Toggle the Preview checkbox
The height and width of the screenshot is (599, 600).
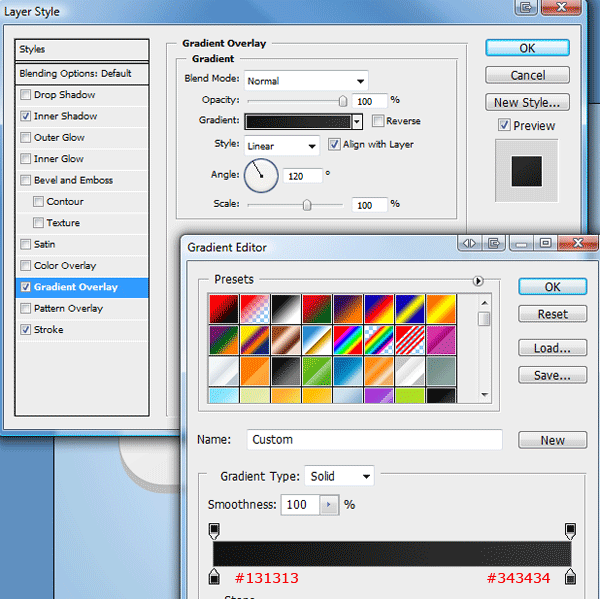point(504,125)
